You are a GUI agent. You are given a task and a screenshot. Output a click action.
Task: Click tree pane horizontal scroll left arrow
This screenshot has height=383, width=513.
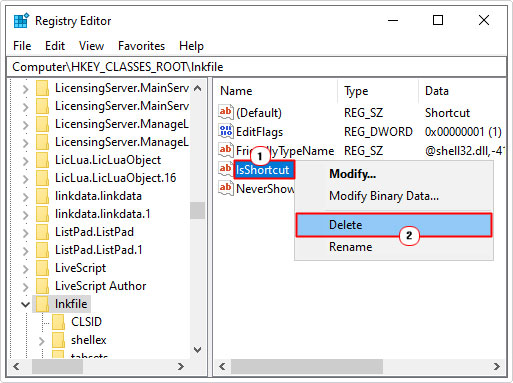(x=16, y=367)
